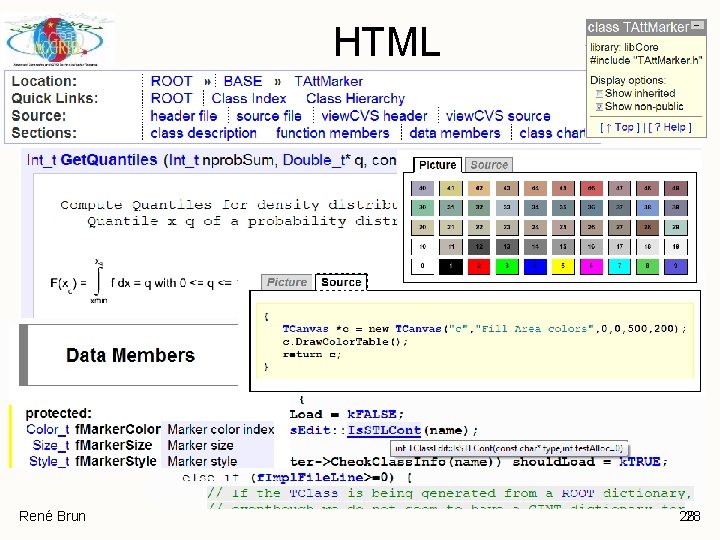Choose the white color swatch 0

pos(422,266)
